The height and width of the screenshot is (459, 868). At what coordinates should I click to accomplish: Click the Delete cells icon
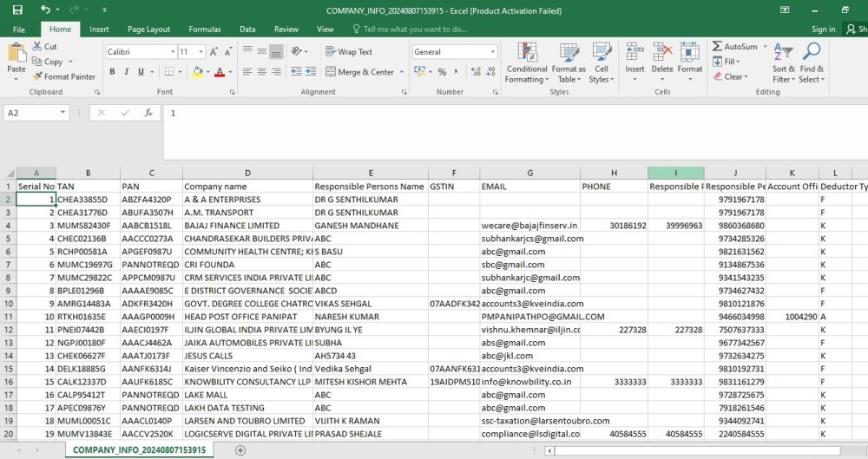click(x=662, y=53)
